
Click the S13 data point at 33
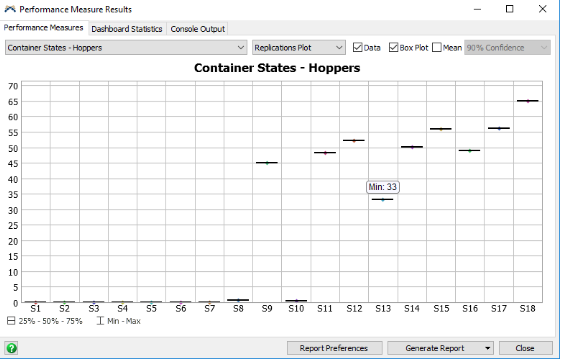pos(383,200)
